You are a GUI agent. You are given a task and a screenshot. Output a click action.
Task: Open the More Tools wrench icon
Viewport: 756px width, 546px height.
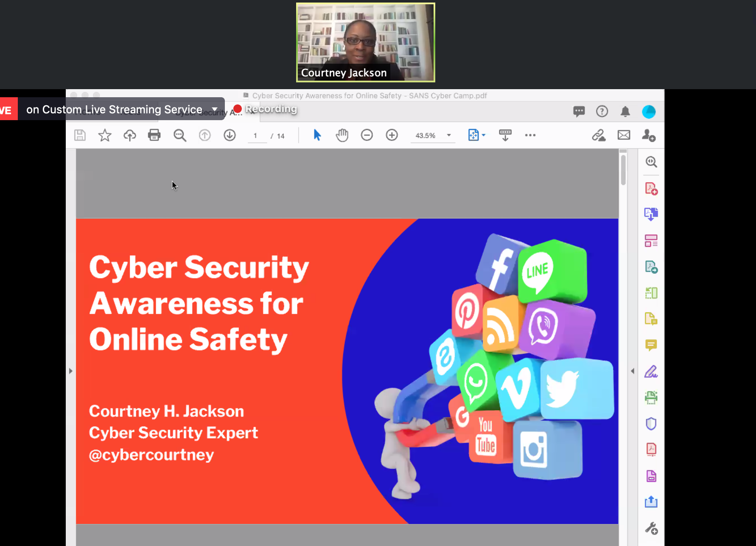click(x=651, y=529)
